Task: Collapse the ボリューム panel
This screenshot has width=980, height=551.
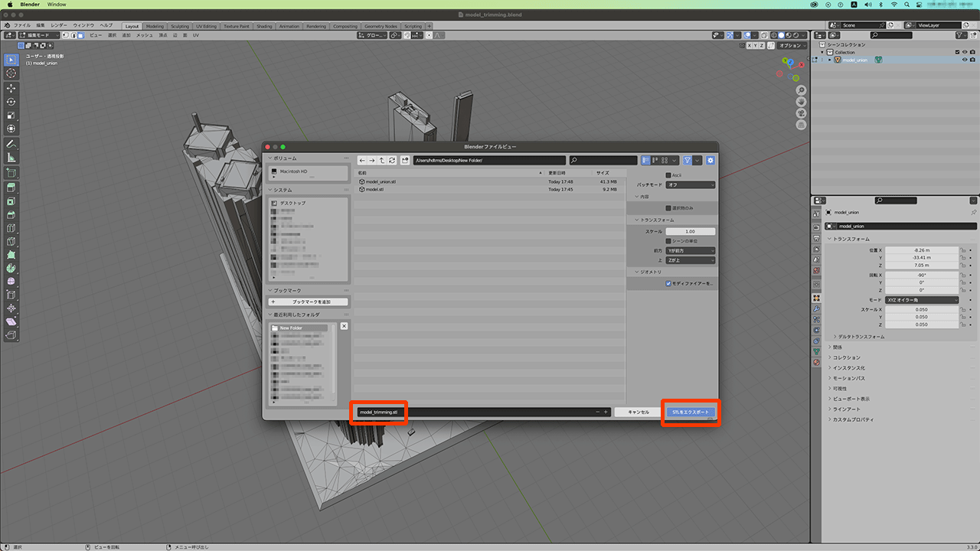Action: (x=285, y=158)
